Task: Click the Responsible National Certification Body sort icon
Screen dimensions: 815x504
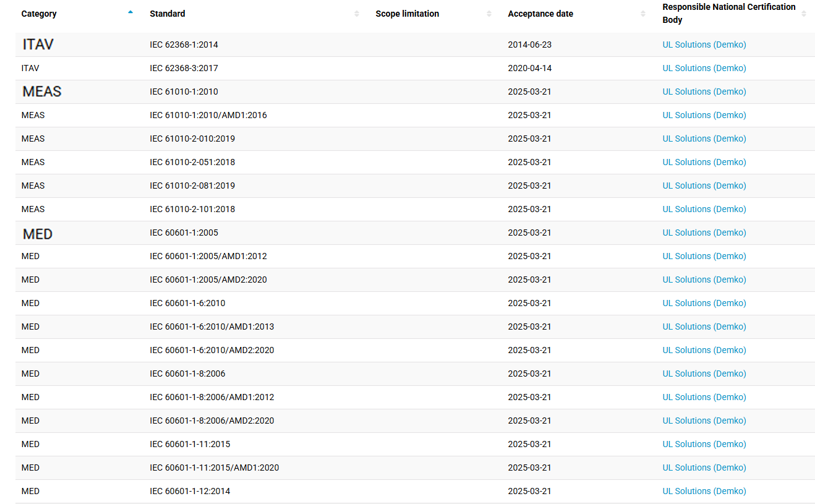Action: 803,14
